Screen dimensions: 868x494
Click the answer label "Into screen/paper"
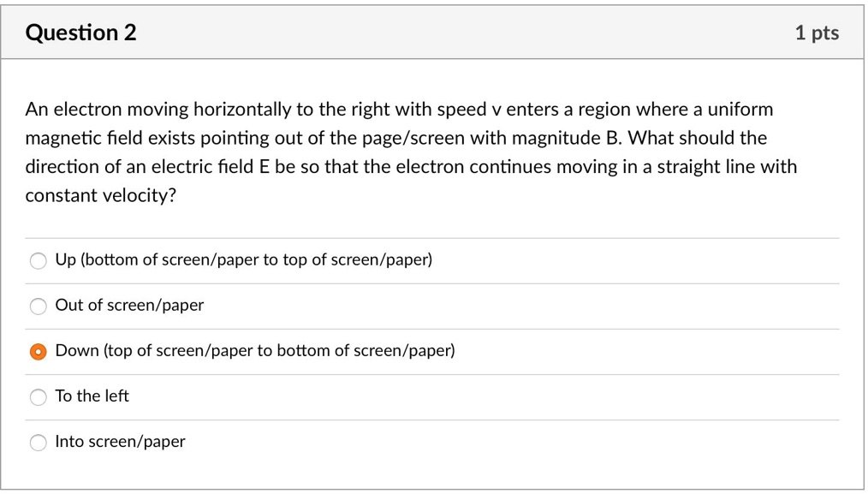120,442
